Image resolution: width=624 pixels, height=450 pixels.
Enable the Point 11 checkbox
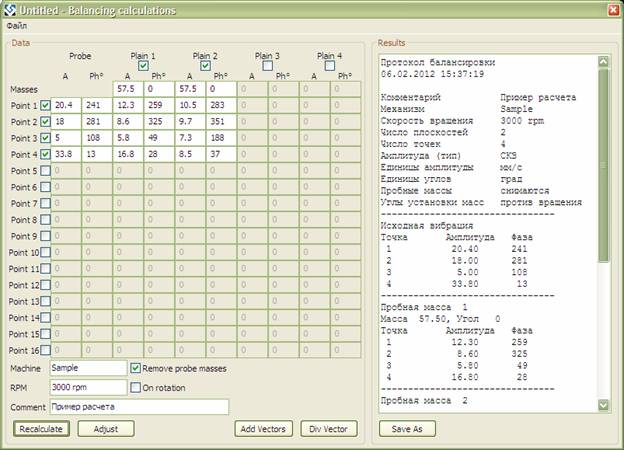45,269
